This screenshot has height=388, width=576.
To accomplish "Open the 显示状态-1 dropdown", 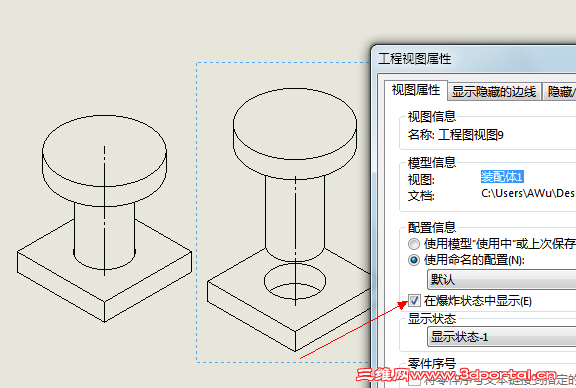I will pyautogui.click(x=501, y=336).
